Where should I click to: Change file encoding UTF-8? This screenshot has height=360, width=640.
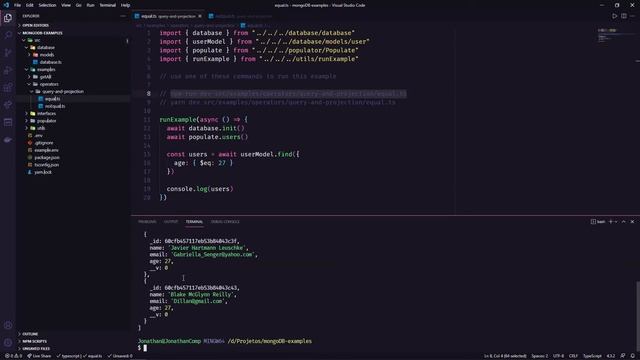(558, 356)
